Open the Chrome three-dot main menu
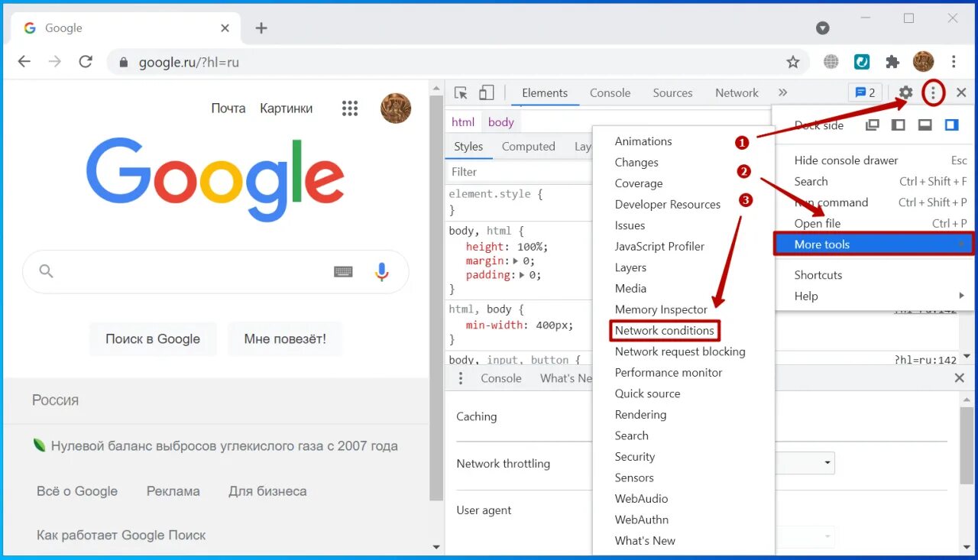This screenshot has width=978, height=560. click(x=954, y=62)
